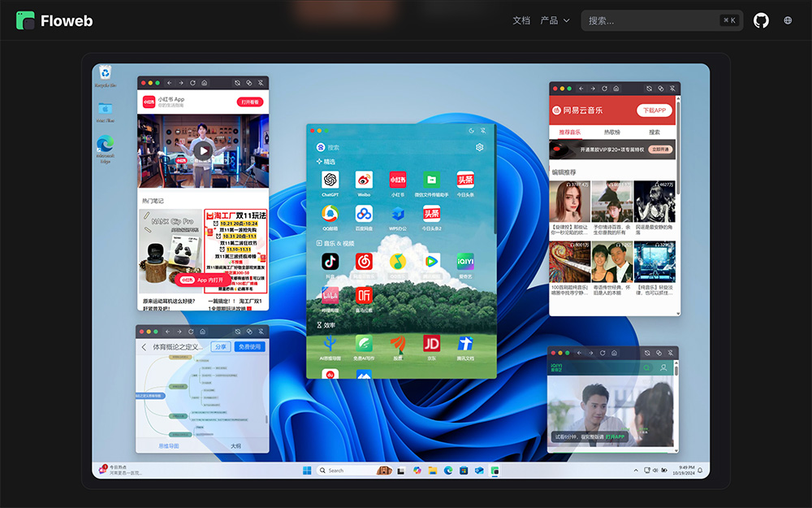
Task: Launch ChatGPT from the launcher grid
Action: (330, 180)
